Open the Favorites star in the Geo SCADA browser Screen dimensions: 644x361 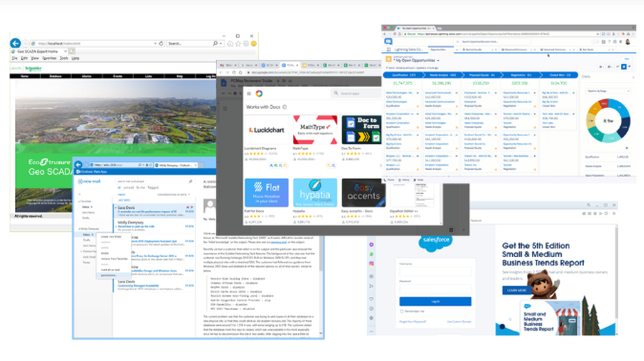tap(238, 44)
